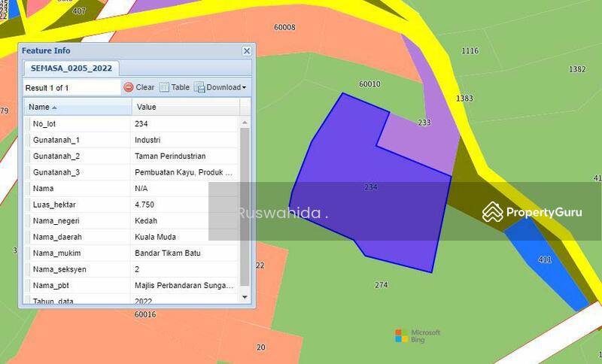
Task: Select the Gunatanah_3 row name
Action: 56,172
